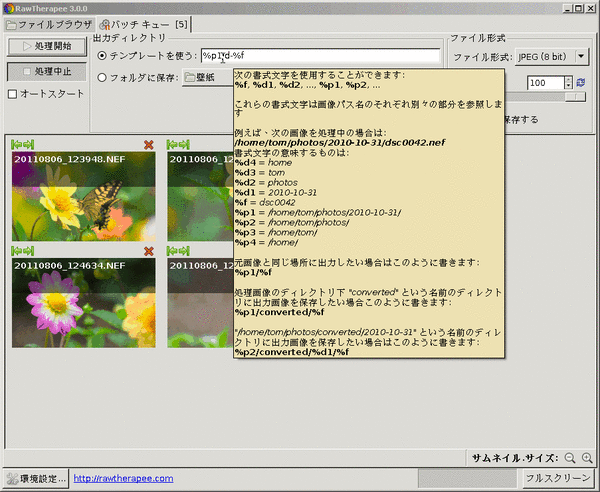Viewport: 600px width, 492px height.
Task: Increase the quality value 100 with up arrow
Action: [x=569, y=80]
